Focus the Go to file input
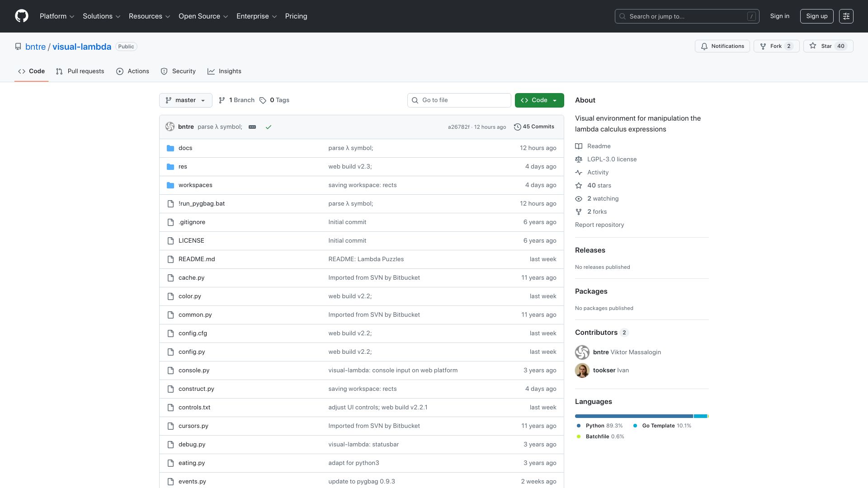This screenshot has width=868, height=488. [459, 100]
